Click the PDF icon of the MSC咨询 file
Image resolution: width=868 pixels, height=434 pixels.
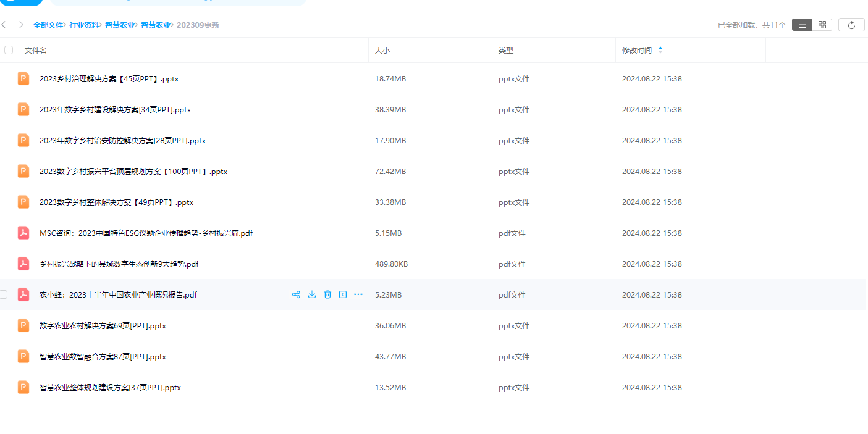click(23, 233)
